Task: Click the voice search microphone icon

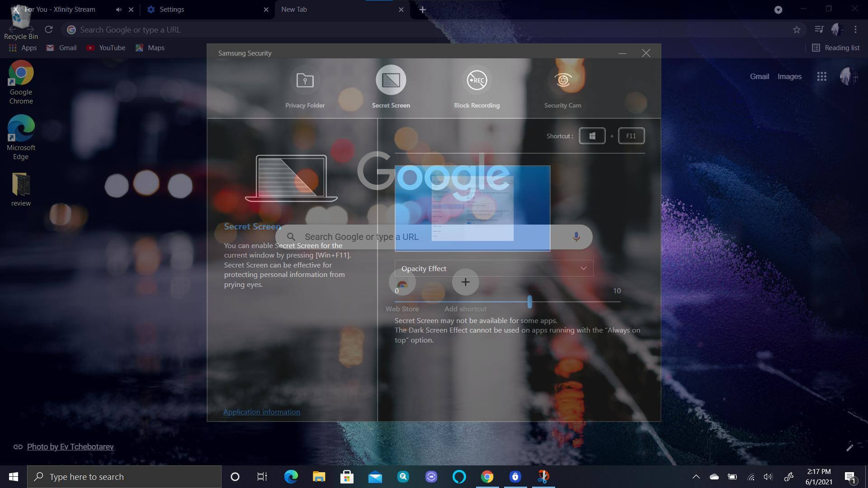Action: 576,237
